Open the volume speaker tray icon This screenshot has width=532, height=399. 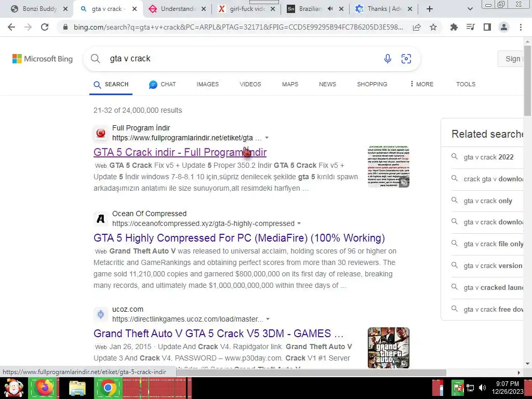coord(482,388)
